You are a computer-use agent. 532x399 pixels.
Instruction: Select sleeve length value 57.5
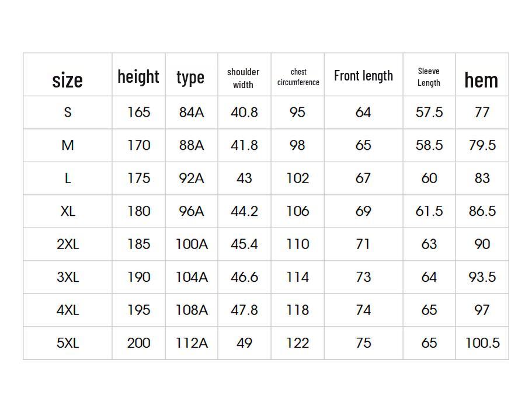[x=429, y=112]
